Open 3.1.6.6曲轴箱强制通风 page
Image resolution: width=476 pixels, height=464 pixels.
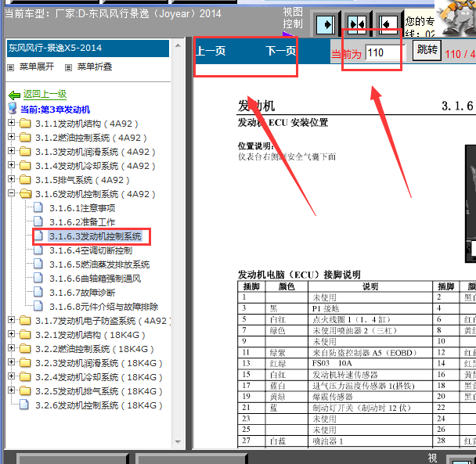click(x=96, y=279)
